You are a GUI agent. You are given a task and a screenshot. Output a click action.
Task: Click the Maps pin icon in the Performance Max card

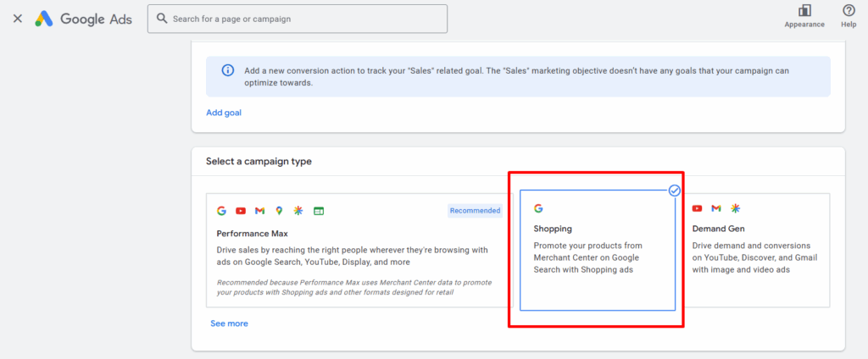(x=278, y=210)
